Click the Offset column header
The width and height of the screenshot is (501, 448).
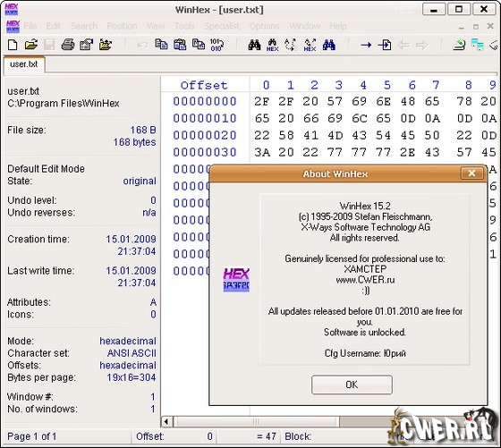click(x=204, y=85)
